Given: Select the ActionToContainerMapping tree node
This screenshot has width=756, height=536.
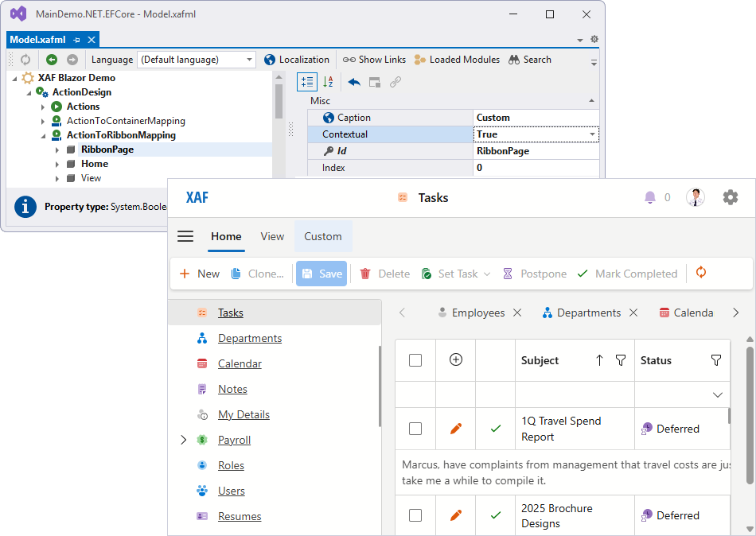Looking at the screenshot, I should pos(126,121).
